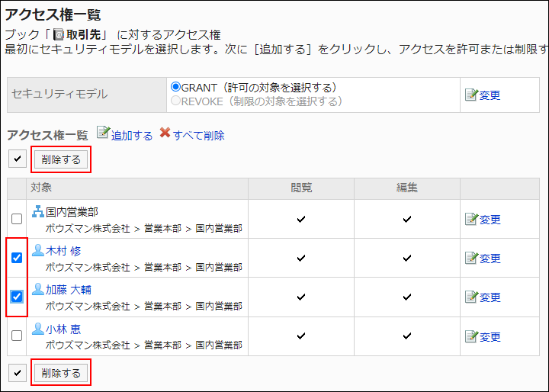Click the 編集 checkmark for 加藤 大輔
The width and height of the screenshot is (549, 392).
407,297
